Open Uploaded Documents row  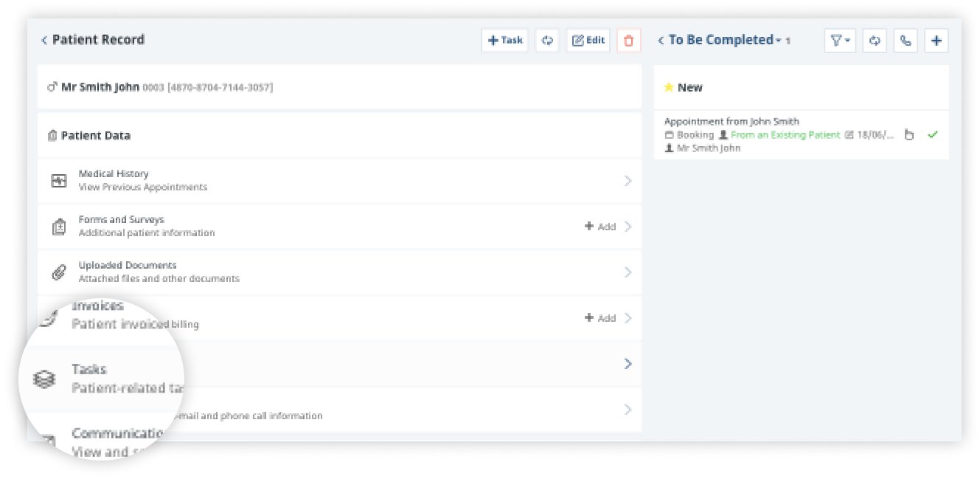click(x=339, y=272)
